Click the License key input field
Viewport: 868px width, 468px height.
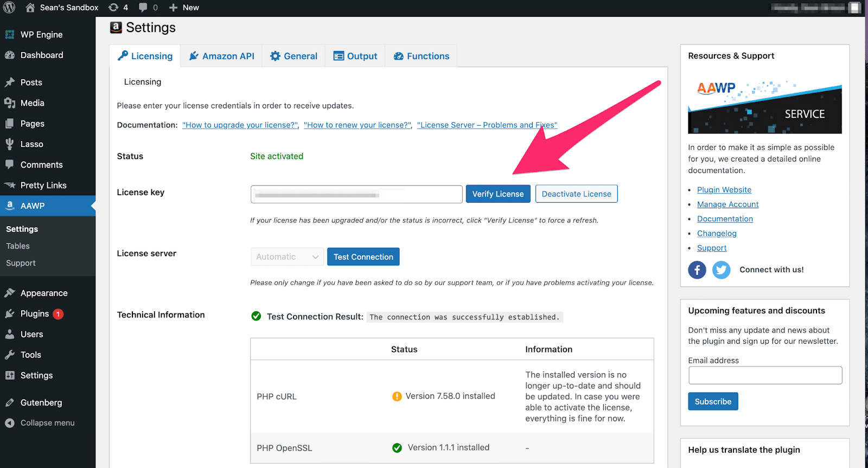click(x=356, y=194)
